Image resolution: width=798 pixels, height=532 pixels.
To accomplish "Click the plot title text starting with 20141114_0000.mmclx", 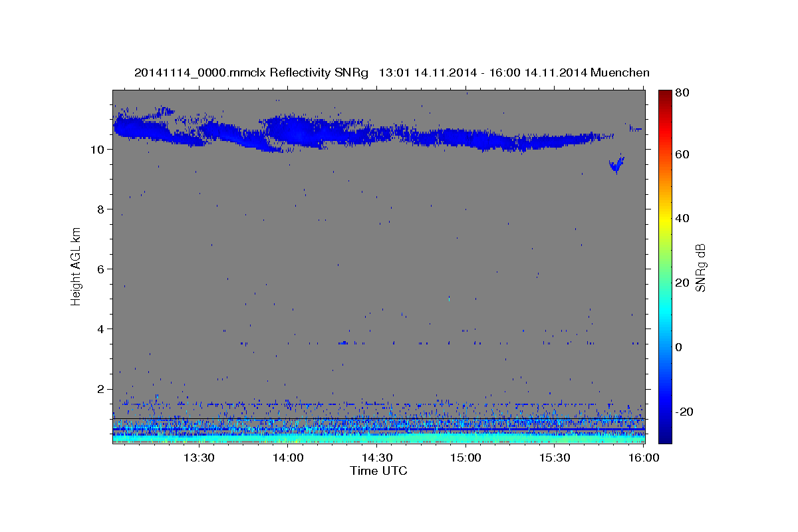I will [x=392, y=72].
